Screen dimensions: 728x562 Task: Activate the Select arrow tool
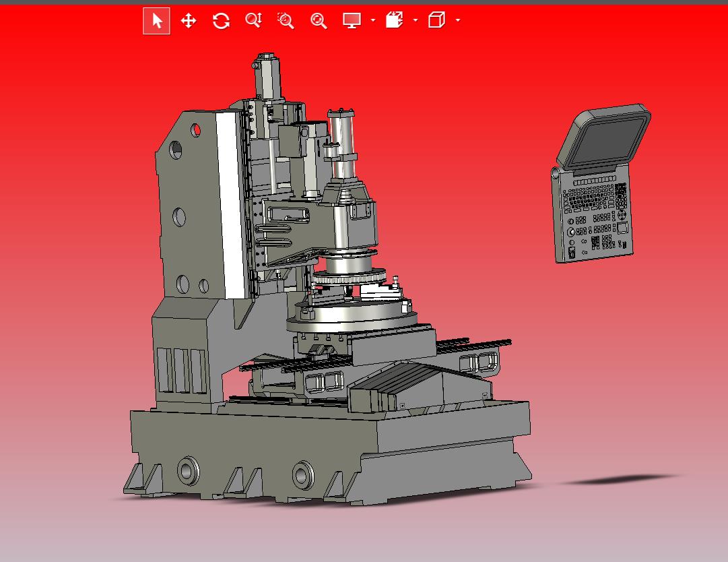coord(156,21)
